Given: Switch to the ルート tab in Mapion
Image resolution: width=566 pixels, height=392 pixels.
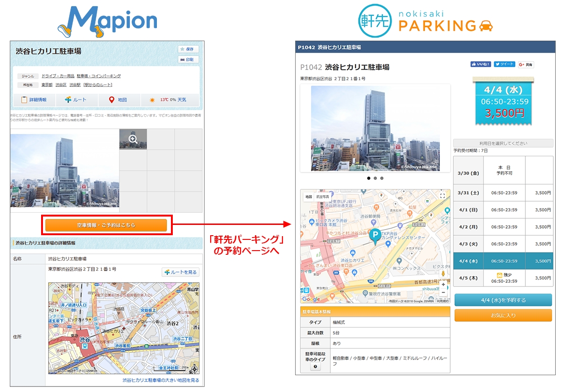Looking at the screenshot, I should point(77,100).
